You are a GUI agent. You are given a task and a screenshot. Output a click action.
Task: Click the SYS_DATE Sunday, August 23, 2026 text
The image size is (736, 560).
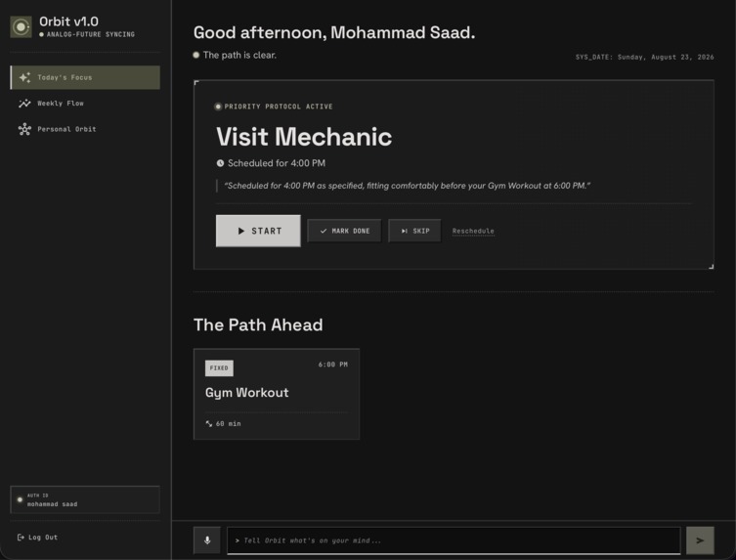644,57
